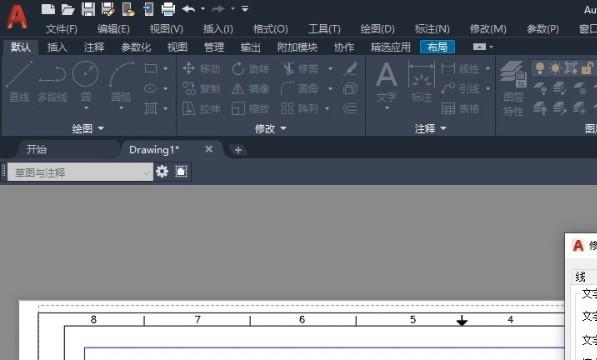
Task: Click the Offset icon in Modify panel
Action: (x=350, y=109)
